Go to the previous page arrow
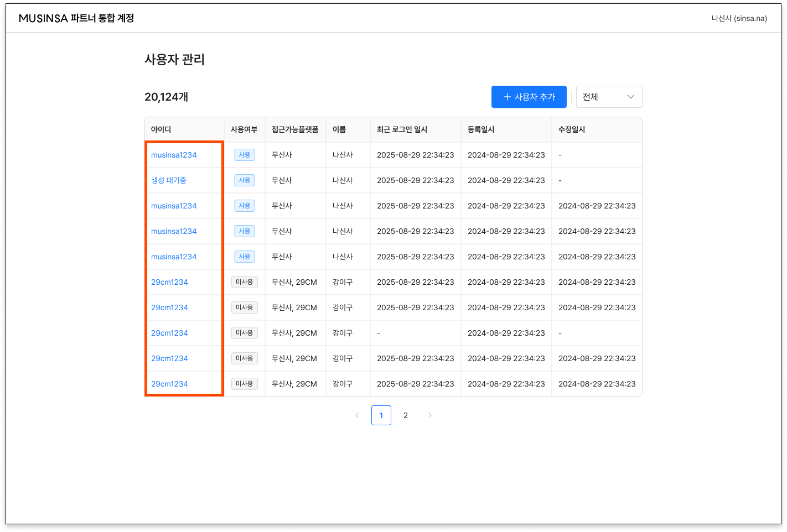Image resolution: width=787 pixels, height=532 pixels. coord(357,415)
